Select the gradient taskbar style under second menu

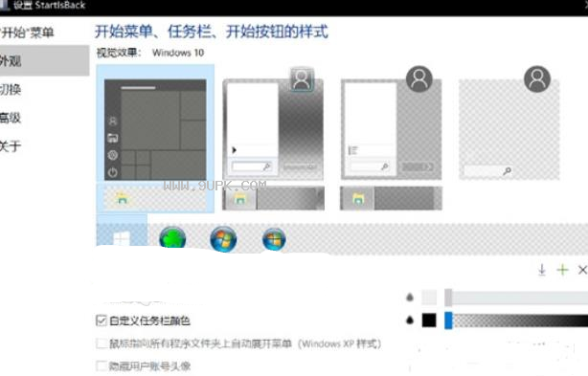click(x=273, y=198)
